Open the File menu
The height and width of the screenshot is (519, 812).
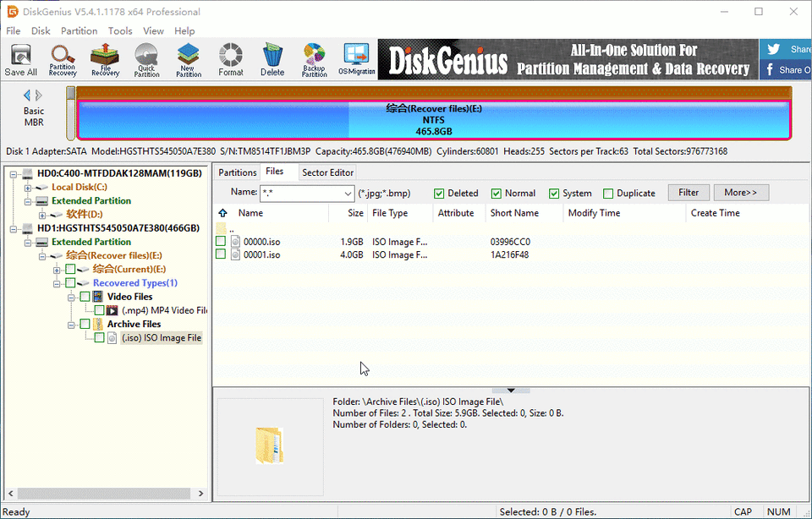(13, 31)
